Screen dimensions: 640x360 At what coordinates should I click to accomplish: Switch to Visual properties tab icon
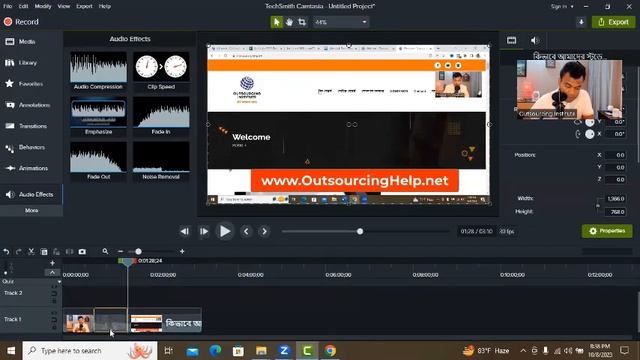pyautogui.click(x=511, y=40)
